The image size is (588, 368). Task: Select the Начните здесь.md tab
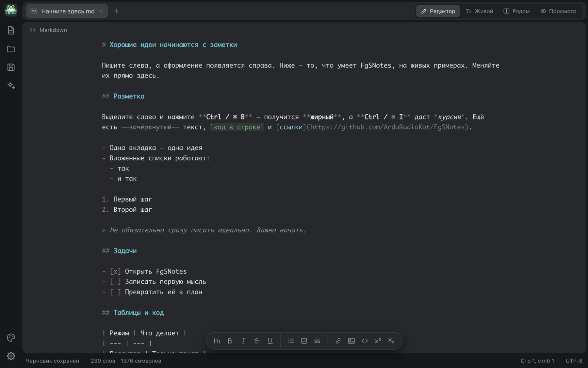click(67, 11)
